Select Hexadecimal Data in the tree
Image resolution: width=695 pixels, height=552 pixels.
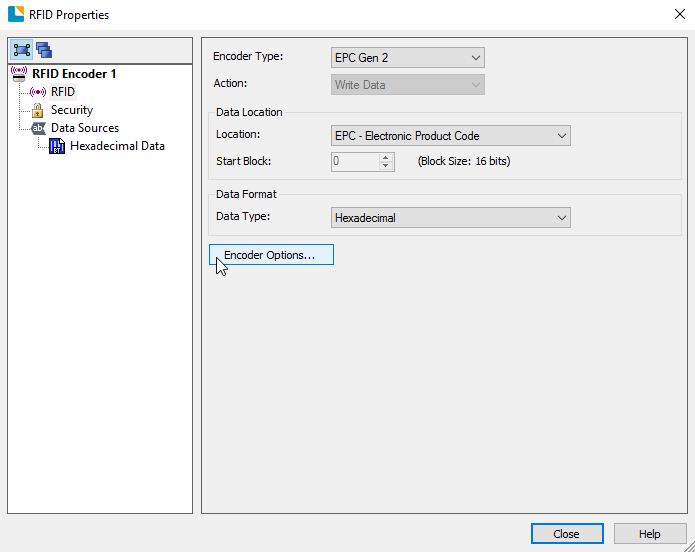coord(117,146)
